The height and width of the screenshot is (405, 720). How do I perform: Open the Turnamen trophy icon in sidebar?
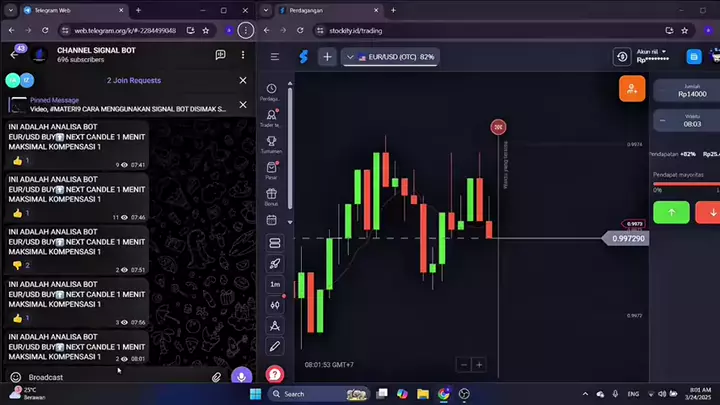coord(272,141)
